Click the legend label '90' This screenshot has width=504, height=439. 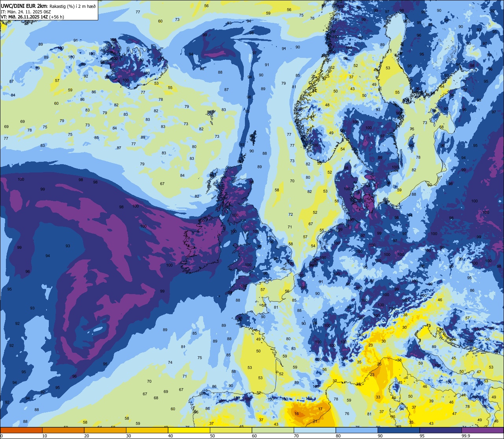pyautogui.click(x=380, y=436)
